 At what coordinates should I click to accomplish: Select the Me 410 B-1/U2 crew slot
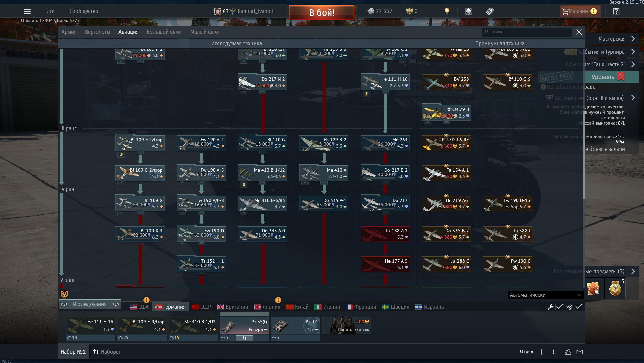(x=193, y=325)
